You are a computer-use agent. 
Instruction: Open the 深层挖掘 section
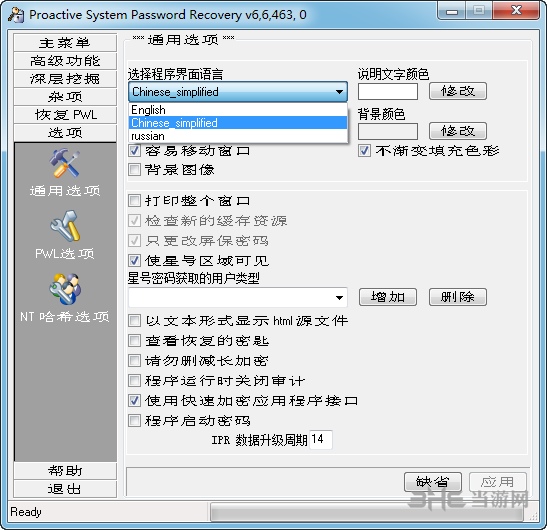65,79
